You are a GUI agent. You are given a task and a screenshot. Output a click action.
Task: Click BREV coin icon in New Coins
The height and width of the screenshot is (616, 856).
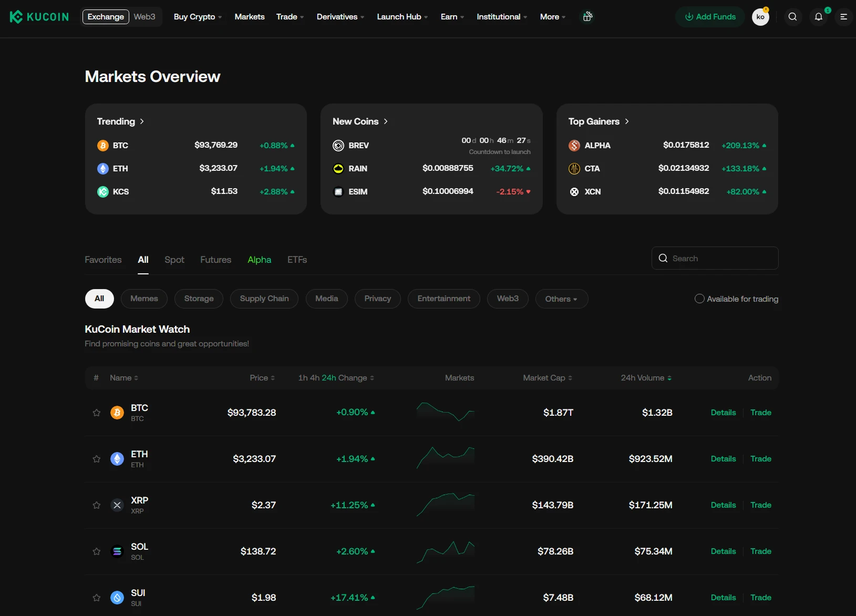tap(338, 146)
